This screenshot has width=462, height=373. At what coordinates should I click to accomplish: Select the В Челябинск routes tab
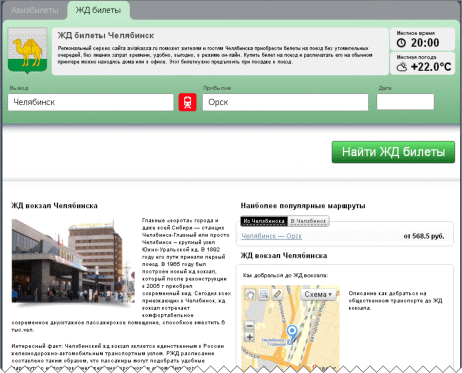coord(308,221)
